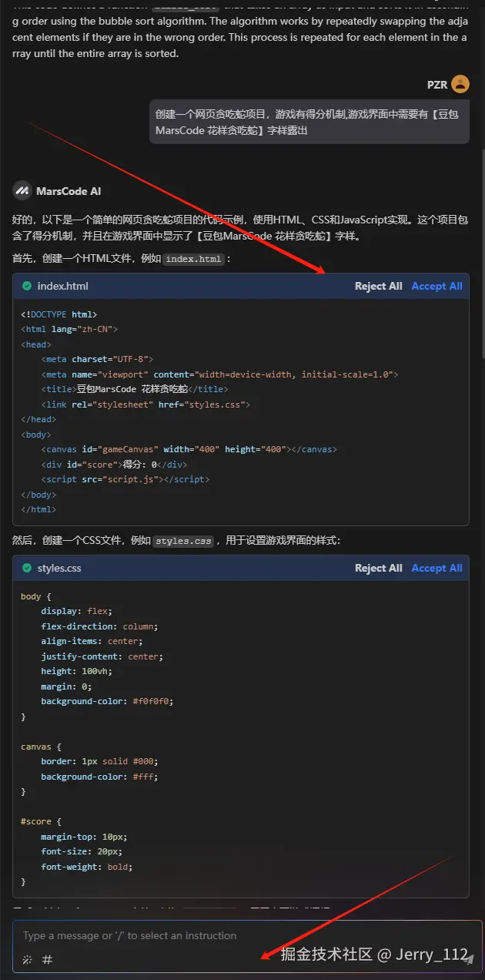Click the inline code 'styles.css' in the reply
This screenshot has width=485, height=980.
[182, 541]
